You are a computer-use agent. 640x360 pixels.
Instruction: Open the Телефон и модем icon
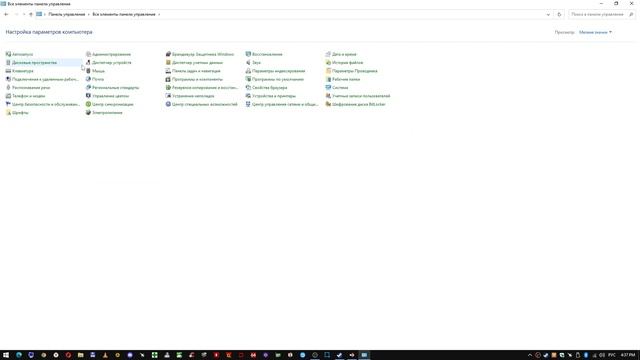coord(8,96)
